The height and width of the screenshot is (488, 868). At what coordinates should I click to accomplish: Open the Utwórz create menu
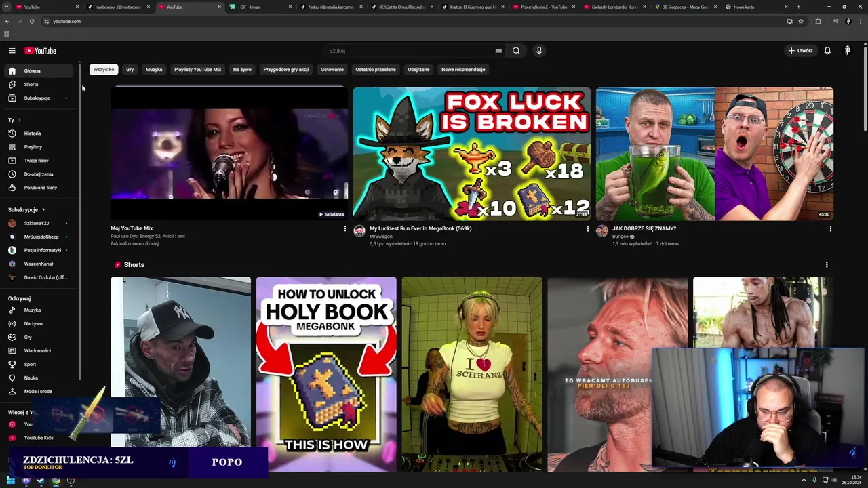pos(800,51)
